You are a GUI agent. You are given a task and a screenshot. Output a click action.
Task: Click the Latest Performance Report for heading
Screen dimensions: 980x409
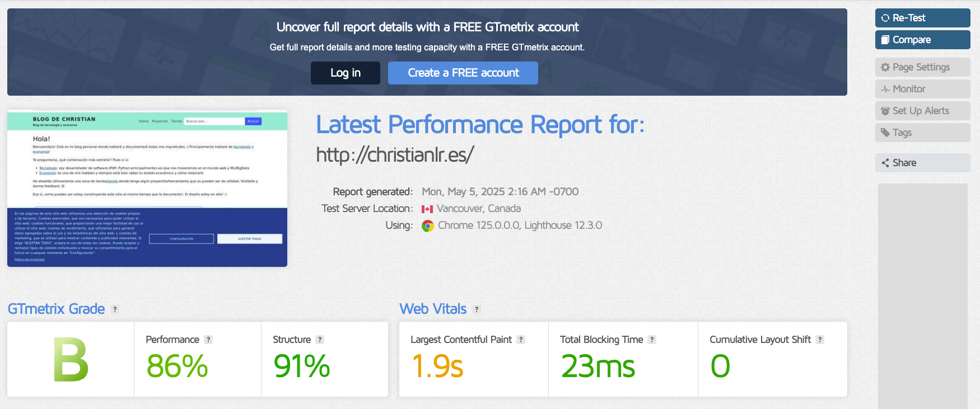pos(480,125)
